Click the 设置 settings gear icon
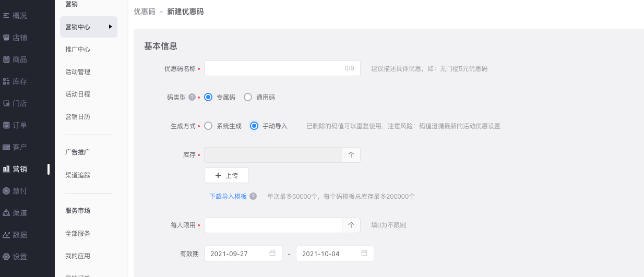 point(6,257)
